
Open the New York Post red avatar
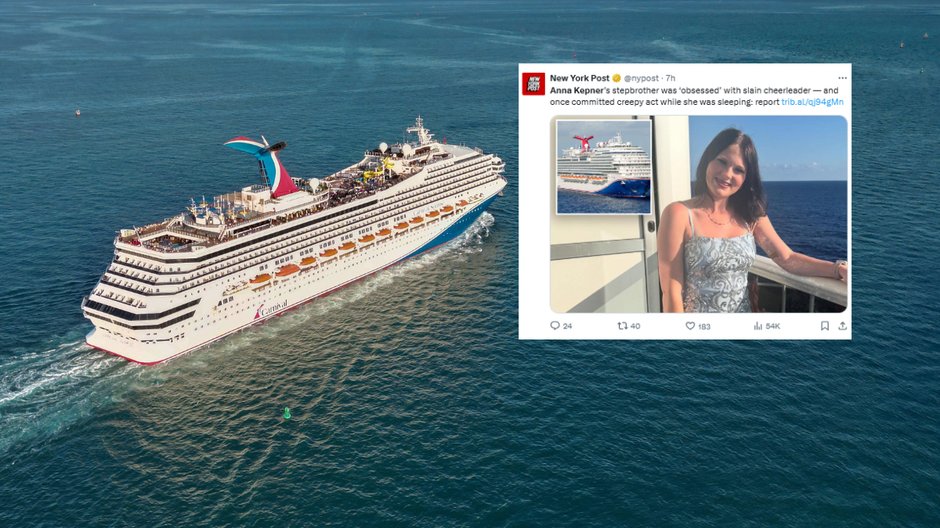point(534,84)
